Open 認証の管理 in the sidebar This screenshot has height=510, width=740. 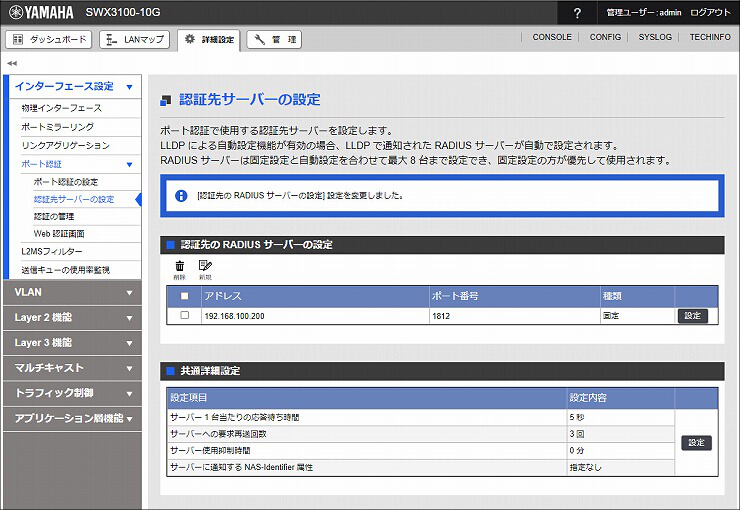coord(54,217)
